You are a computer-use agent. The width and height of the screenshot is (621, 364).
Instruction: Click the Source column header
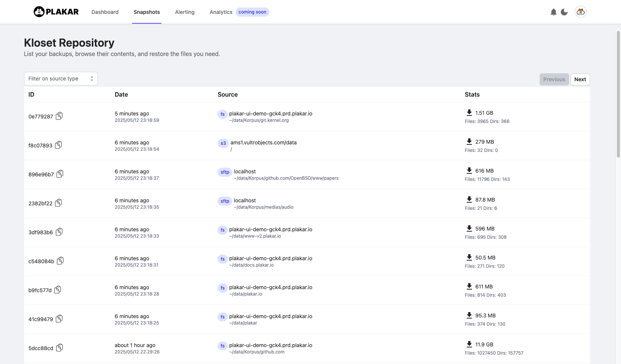[x=227, y=94]
